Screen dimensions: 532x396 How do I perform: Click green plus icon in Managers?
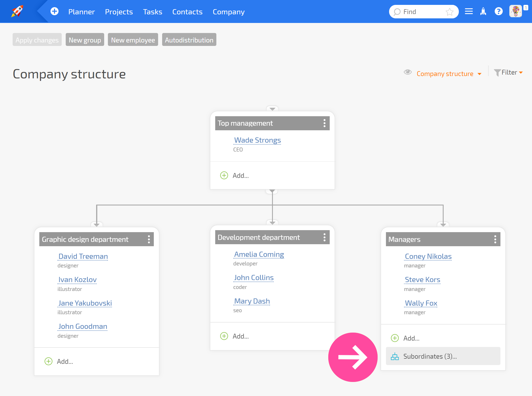coord(395,338)
